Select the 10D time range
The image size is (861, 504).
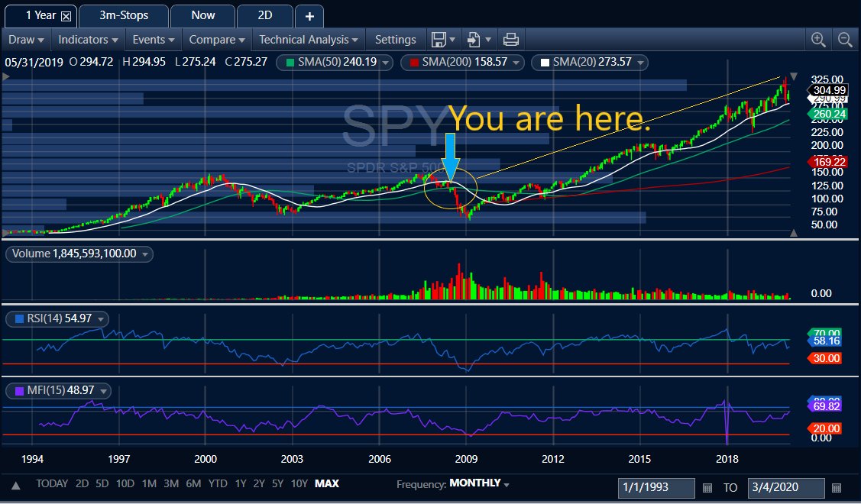(x=125, y=483)
